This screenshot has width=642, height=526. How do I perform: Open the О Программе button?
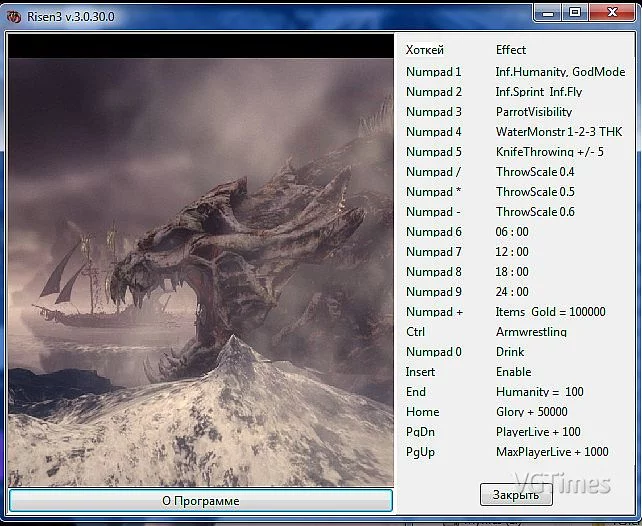201,501
